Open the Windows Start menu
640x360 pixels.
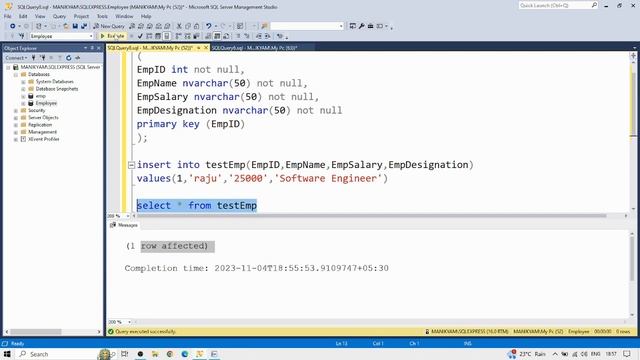click(x=7, y=354)
